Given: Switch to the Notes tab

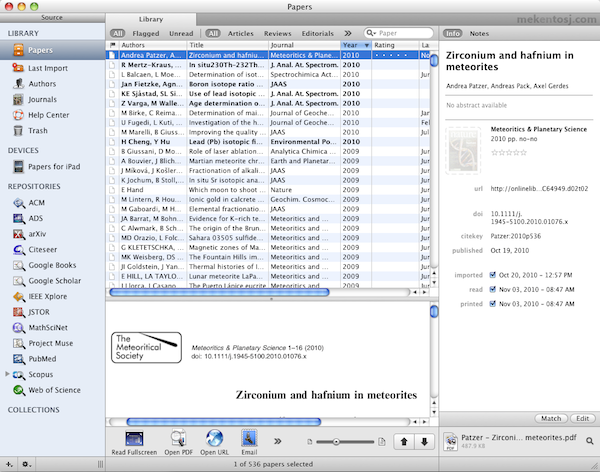Looking at the screenshot, I should pyautogui.click(x=479, y=33).
